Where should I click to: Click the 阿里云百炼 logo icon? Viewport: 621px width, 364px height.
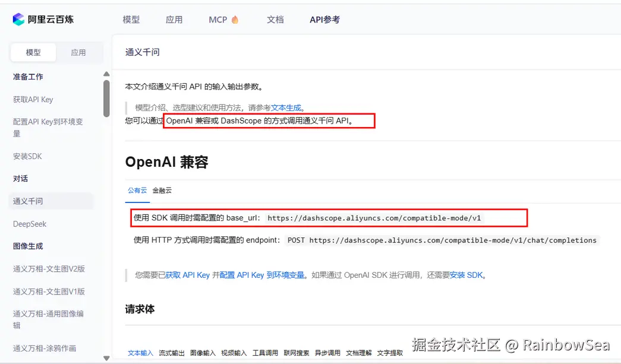coord(18,19)
